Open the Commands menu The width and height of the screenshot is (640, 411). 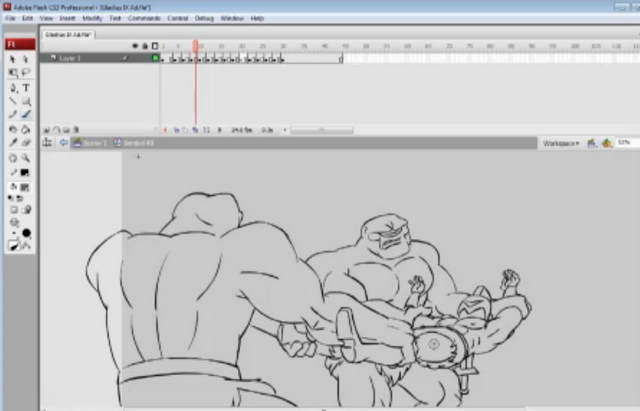(x=144, y=18)
